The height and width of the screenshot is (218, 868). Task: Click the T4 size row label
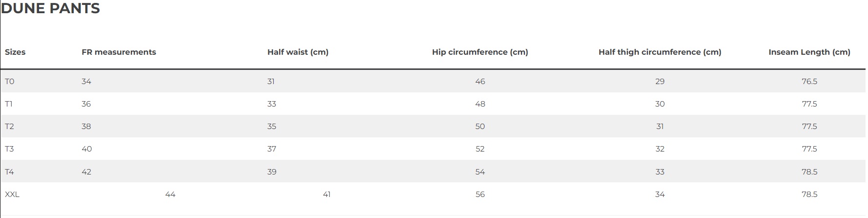pyautogui.click(x=9, y=172)
